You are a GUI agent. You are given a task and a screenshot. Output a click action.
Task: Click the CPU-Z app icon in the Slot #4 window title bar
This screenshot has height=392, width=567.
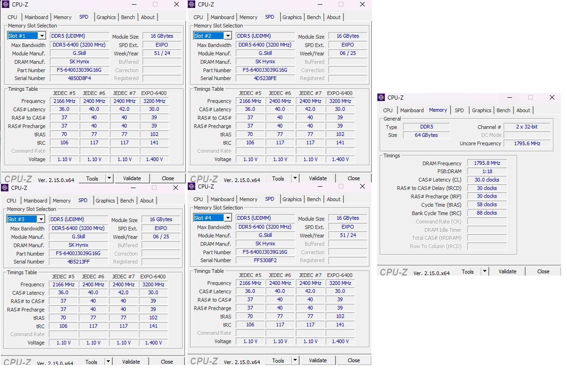[x=191, y=186]
